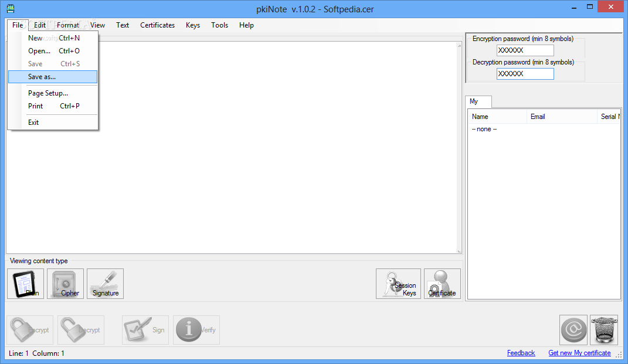Click the Verify info button
Image resolution: width=628 pixels, height=364 pixels.
[196, 330]
